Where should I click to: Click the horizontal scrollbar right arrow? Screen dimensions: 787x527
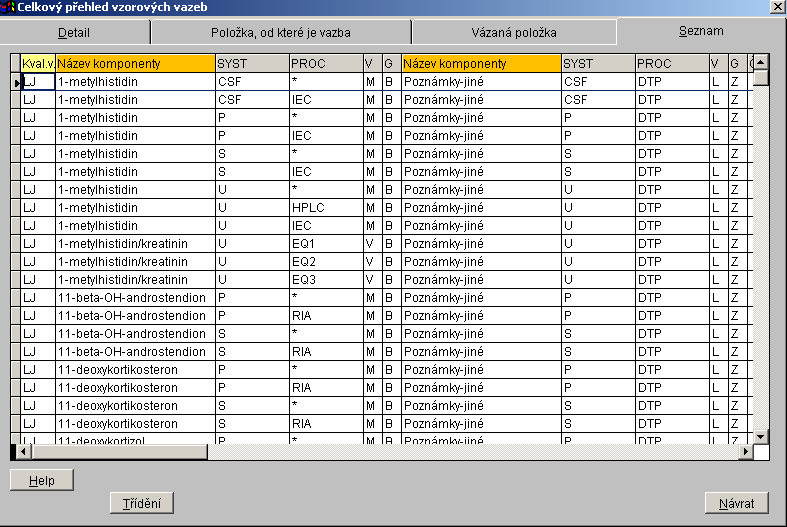(x=745, y=452)
